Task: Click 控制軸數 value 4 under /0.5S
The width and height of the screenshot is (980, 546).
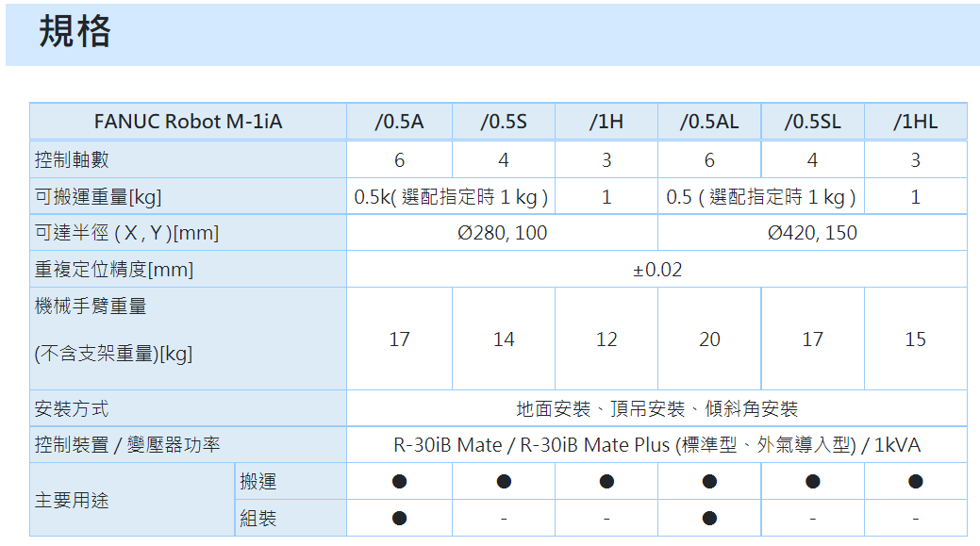Action: tap(504, 160)
